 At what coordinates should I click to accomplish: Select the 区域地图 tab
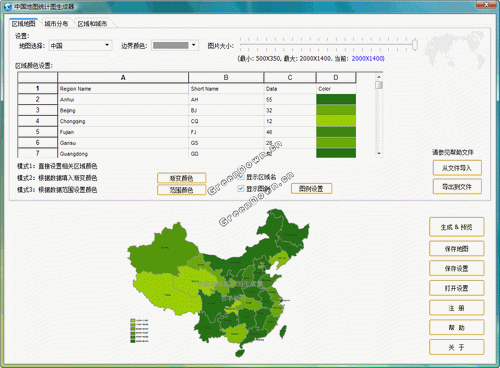coord(23,24)
